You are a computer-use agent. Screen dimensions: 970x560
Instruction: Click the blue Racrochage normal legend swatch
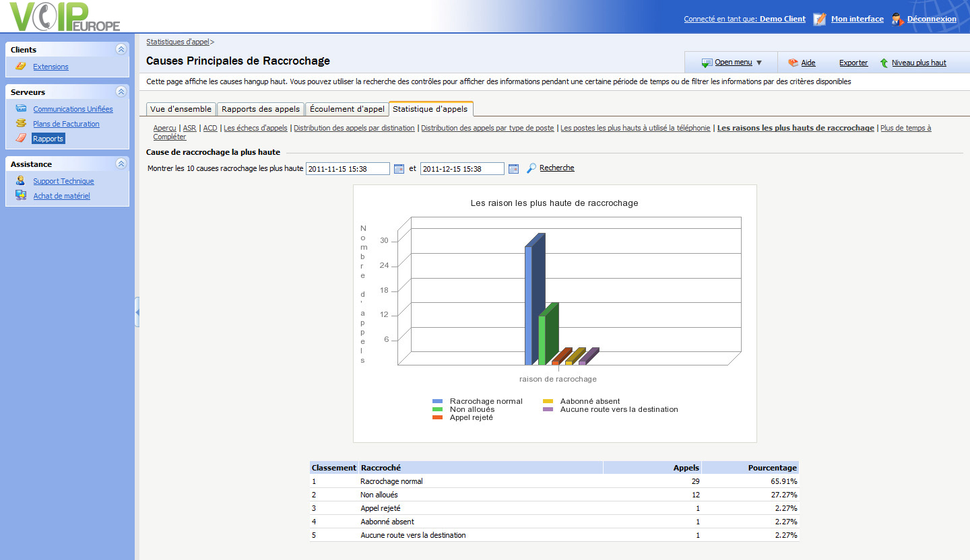coord(437,401)
